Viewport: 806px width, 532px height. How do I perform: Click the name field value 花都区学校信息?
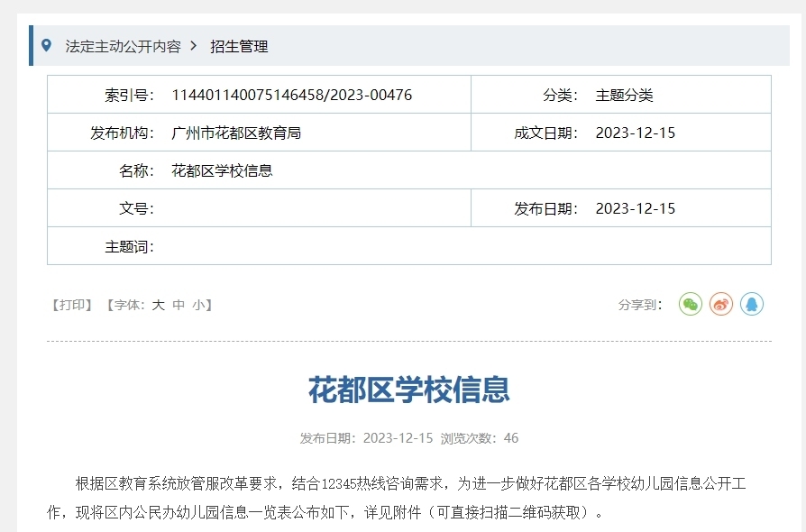point(222,170)
